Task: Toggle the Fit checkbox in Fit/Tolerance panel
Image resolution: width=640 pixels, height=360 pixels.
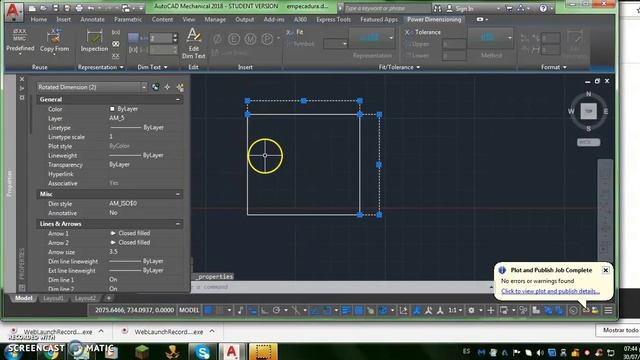Action: point(295,32)
